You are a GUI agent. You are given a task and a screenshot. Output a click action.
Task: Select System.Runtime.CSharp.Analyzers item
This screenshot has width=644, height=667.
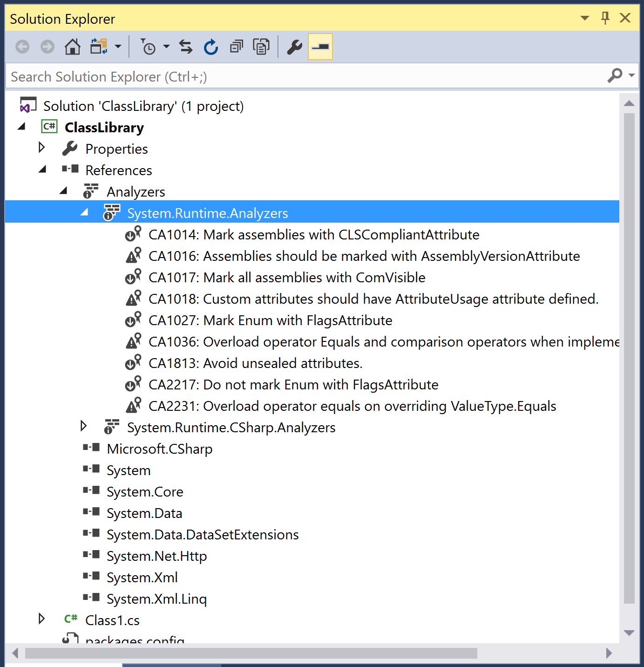pyautogui.click(x=231, y=428)
